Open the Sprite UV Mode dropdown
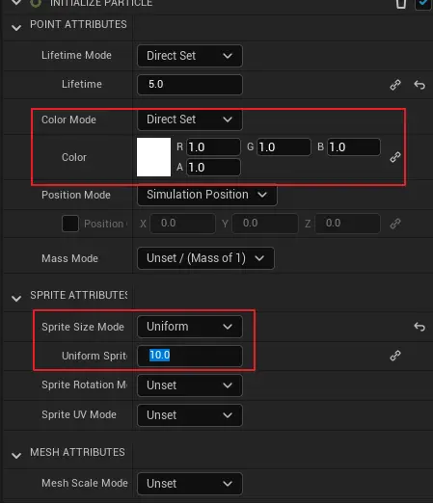The width and height of the screenshot is (433, 504). click(x=190, y=415)
